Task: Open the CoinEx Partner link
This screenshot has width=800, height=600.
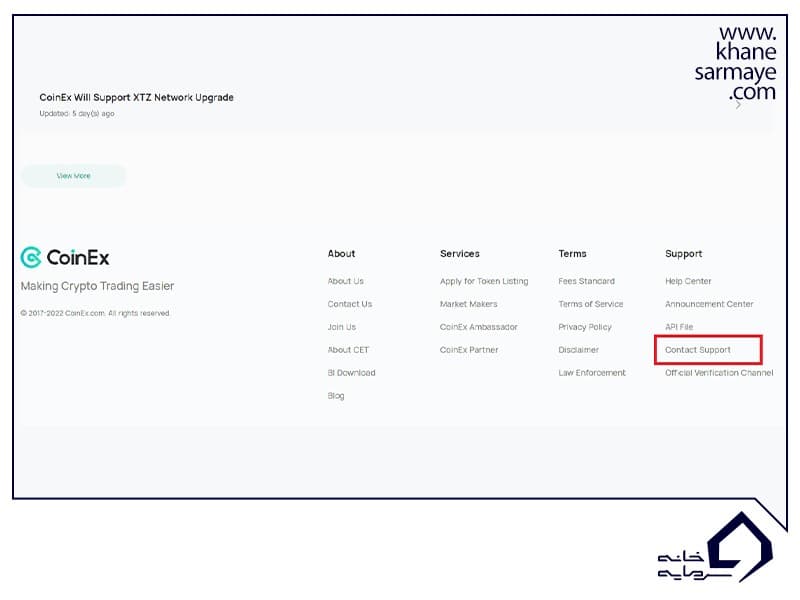Action: pyautogui.click(x=469, y=350)
